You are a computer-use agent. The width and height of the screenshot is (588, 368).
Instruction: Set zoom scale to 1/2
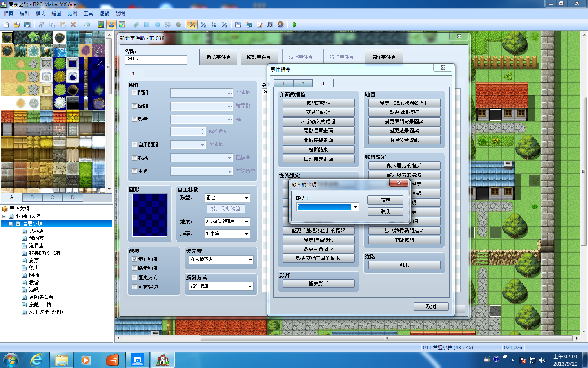click(x=203, y=25)
